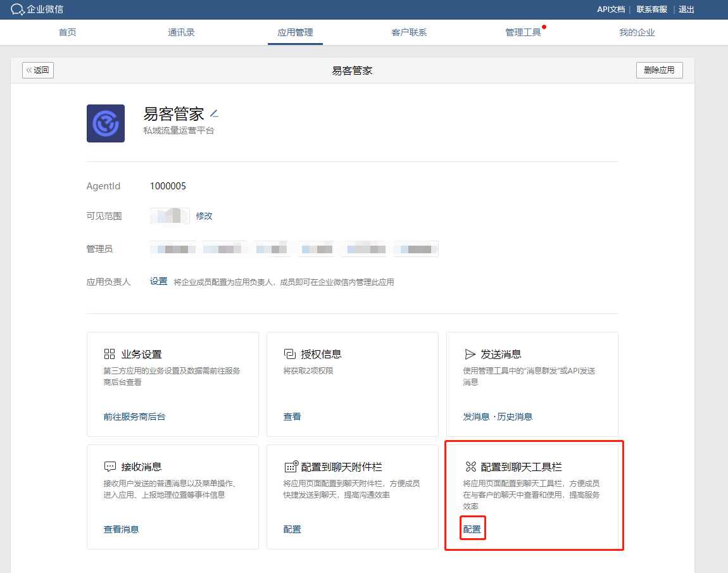This screenshot has height=573, width=728.
Task: Click 查看消息 under 接收消息
Action: click(x=121, y=529)
